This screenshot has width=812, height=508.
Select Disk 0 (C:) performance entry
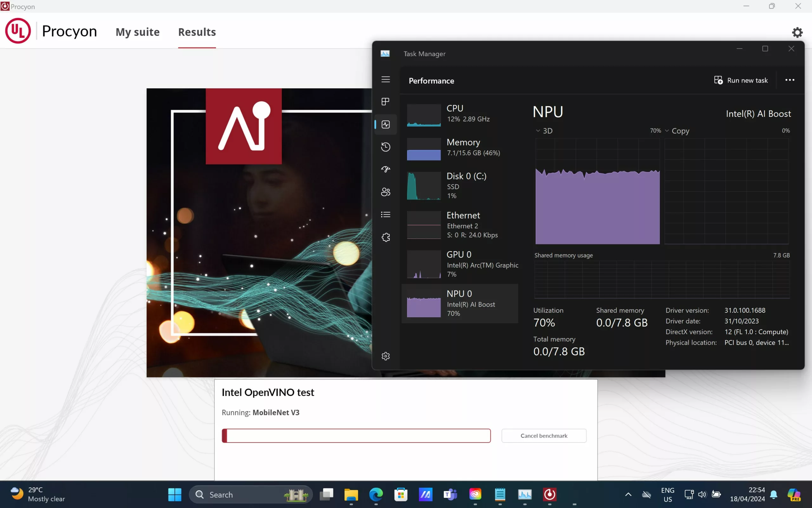click(x=460, y=185)
